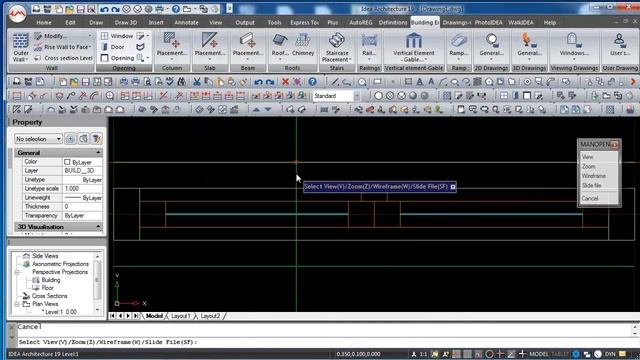The image size is (640, 360).
Task: Select Side Views in the tree
Action: click(x=45, y=256)
